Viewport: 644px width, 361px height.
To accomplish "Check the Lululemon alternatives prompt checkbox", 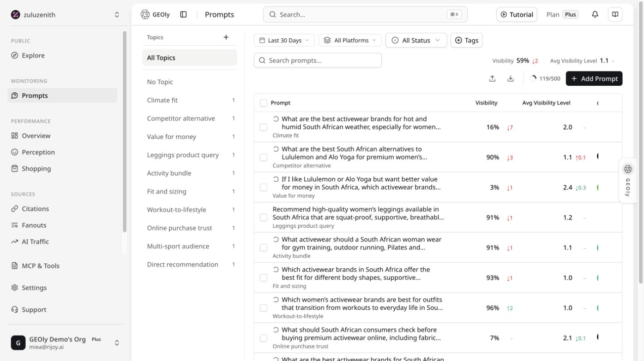I will point(264,157).
